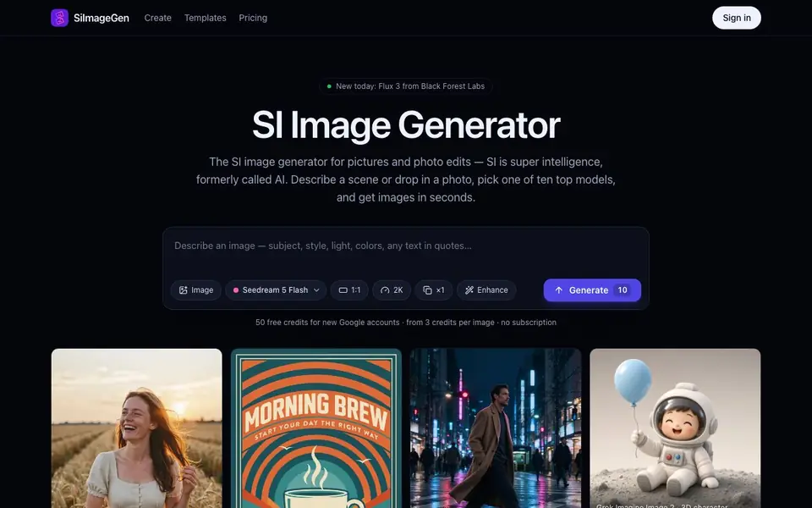
Task: Go to the Pricing page
Action: (253, 18)
